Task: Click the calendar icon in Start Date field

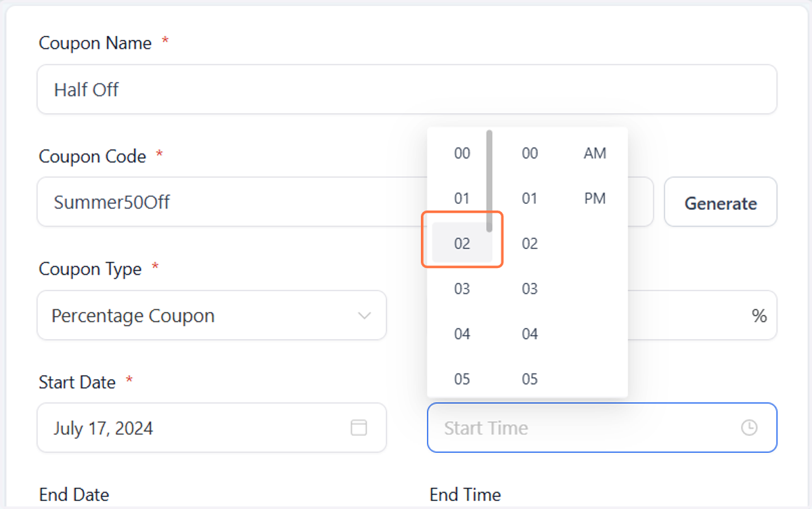Action: tap(359, 427)
